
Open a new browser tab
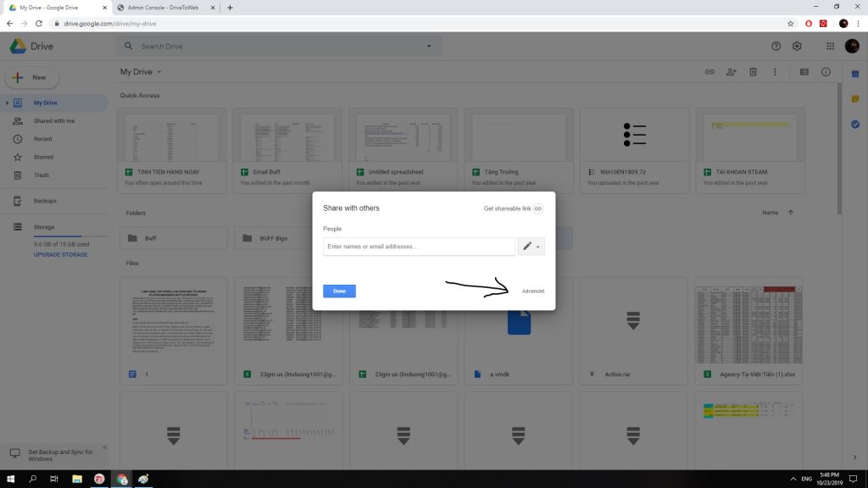[231, 8]
